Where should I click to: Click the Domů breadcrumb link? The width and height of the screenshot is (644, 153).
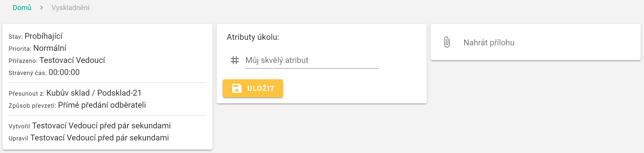(22, 8)
